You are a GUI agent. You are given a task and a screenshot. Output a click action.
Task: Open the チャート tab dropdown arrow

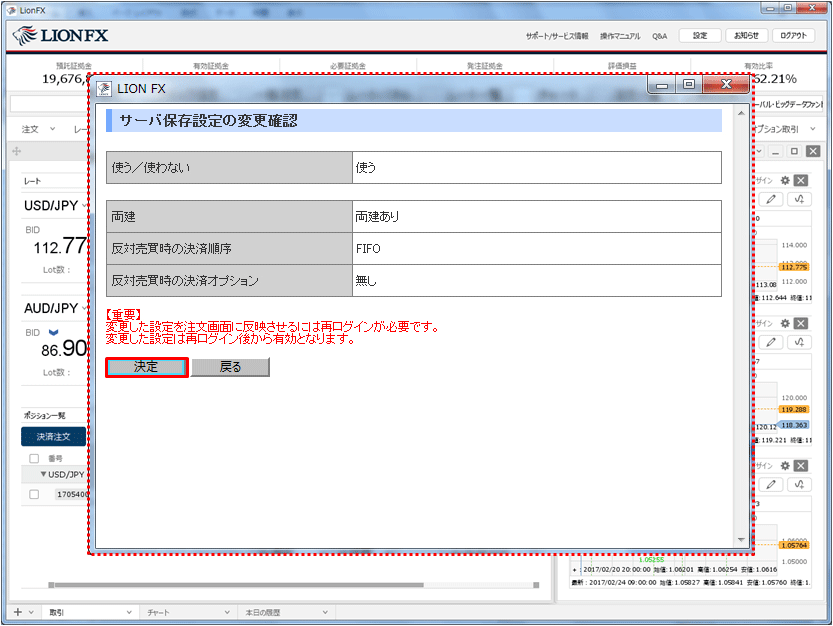(x=227, y=612)
